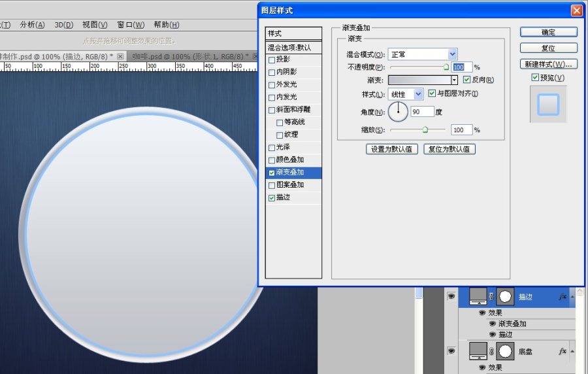Enable the 内发光 checkbox
This screenshot has height=374, width=588.
pyautogui.click(x=272, y=97)
